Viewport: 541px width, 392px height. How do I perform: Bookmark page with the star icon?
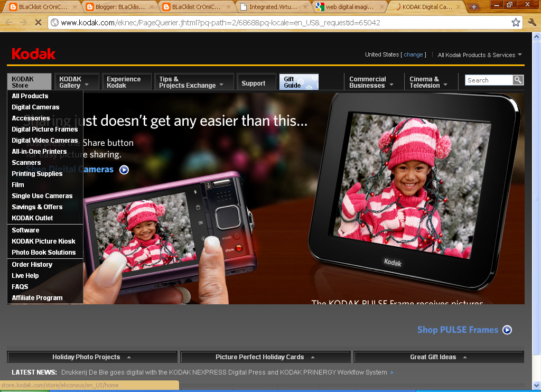coord(516,23)
